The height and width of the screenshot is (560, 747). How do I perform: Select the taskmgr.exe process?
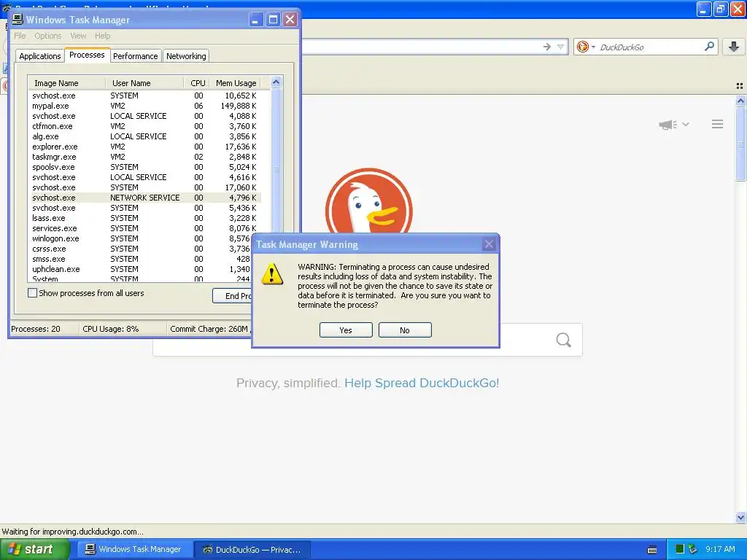[145, 157]
